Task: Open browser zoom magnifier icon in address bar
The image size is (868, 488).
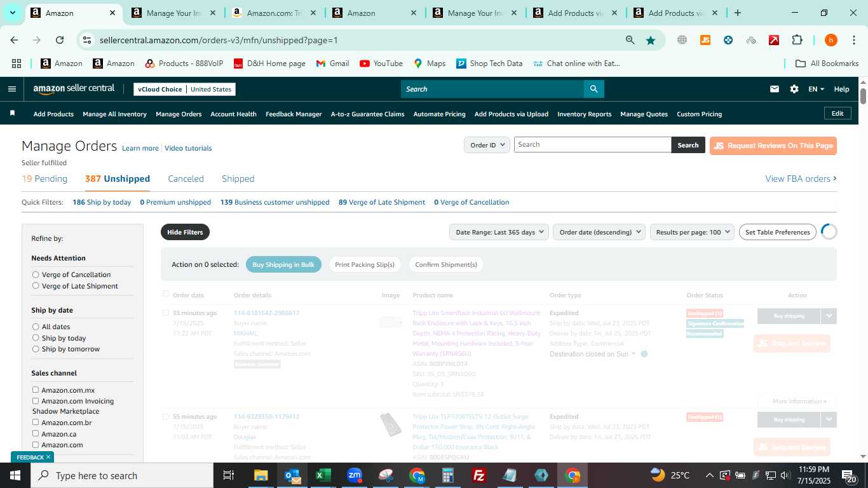Action: coord(630,40)
